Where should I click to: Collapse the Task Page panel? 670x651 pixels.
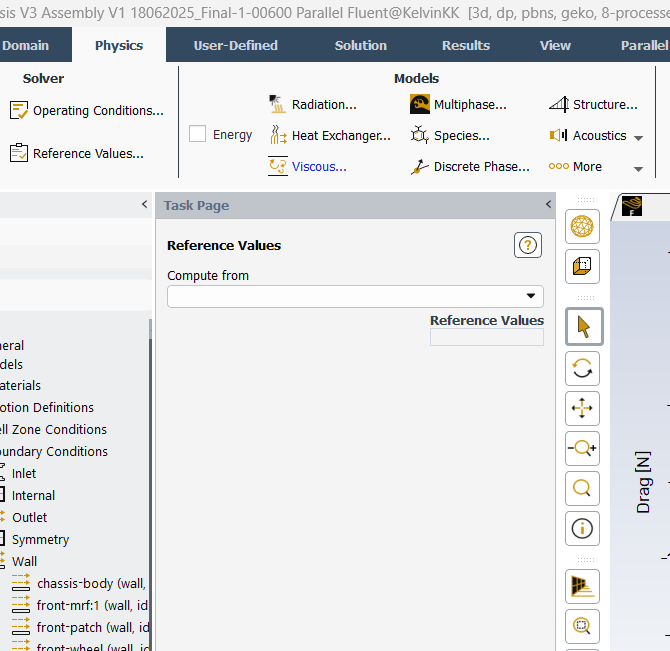[x=548, y=204]
